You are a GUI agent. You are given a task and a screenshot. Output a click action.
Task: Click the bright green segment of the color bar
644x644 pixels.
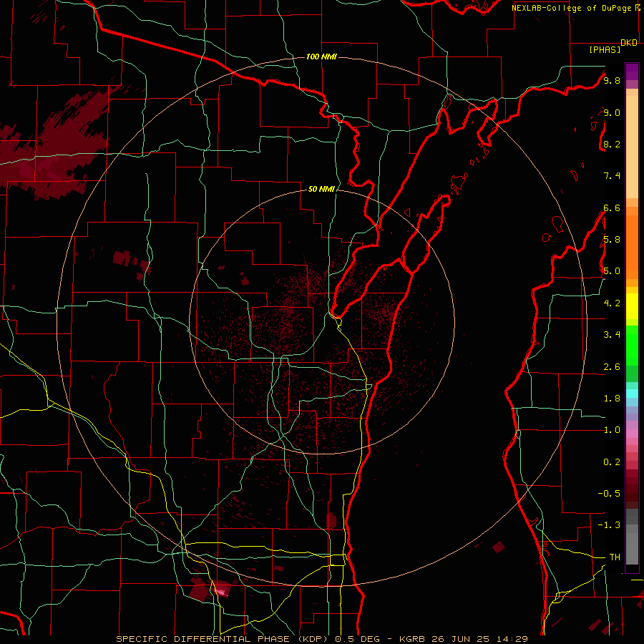pos(632,347)
